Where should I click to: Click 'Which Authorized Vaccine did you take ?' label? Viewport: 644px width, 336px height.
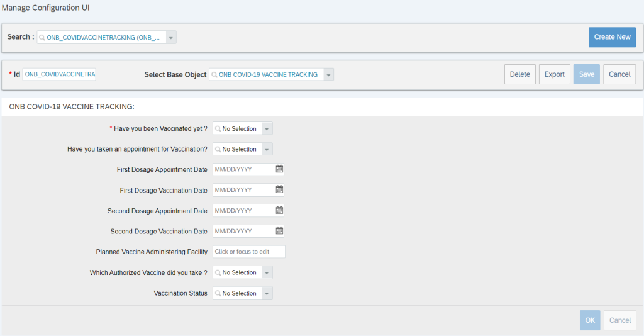click(148, 272)
